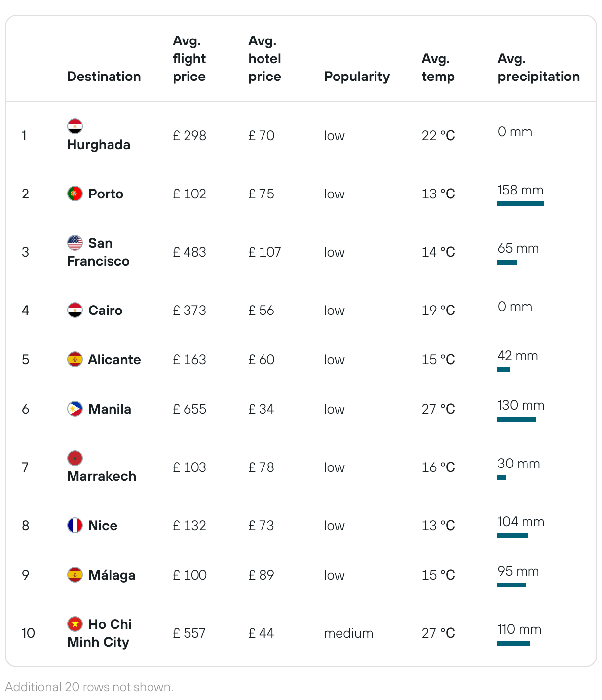Open the Porto destination link
The image size is (602, 700).
[106, 194]
